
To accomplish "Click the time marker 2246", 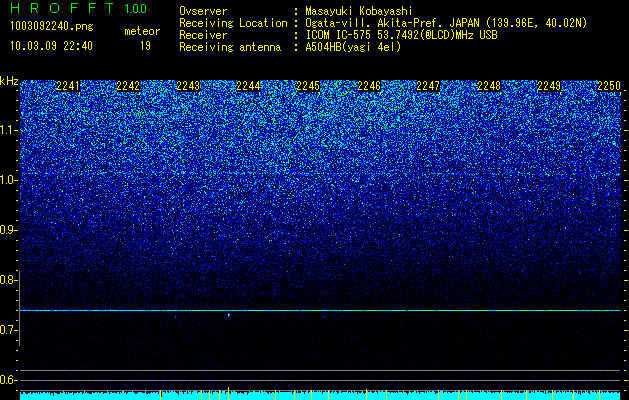I will coord(369,86).
